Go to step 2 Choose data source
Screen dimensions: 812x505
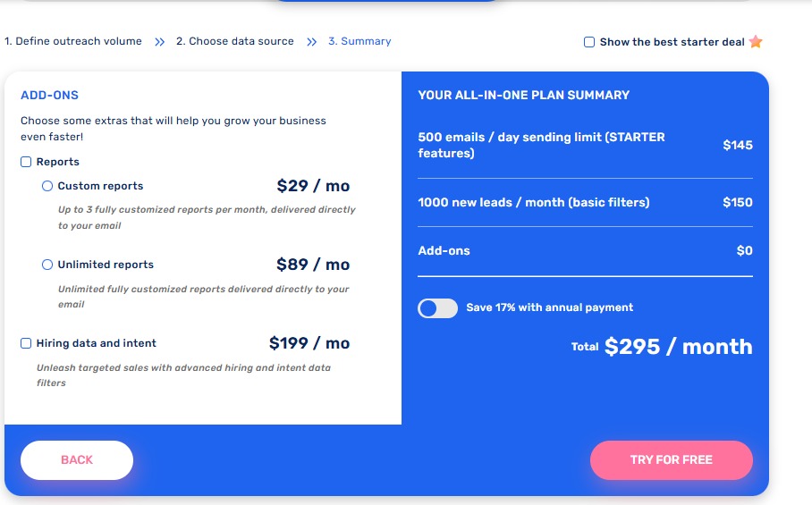pos(234,41)
